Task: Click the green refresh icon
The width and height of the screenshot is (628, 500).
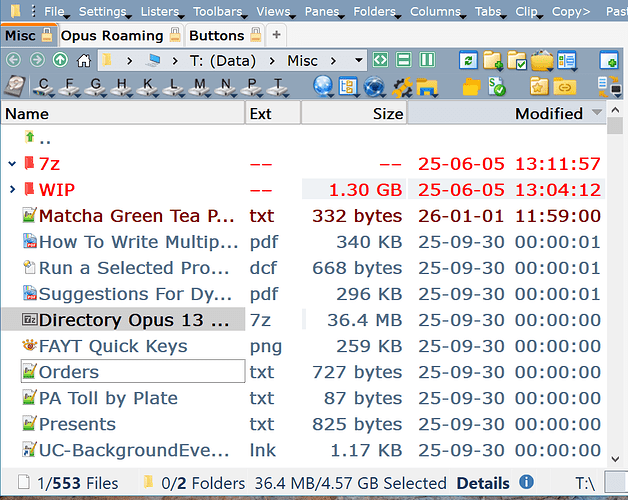Action: pos(468,60)
